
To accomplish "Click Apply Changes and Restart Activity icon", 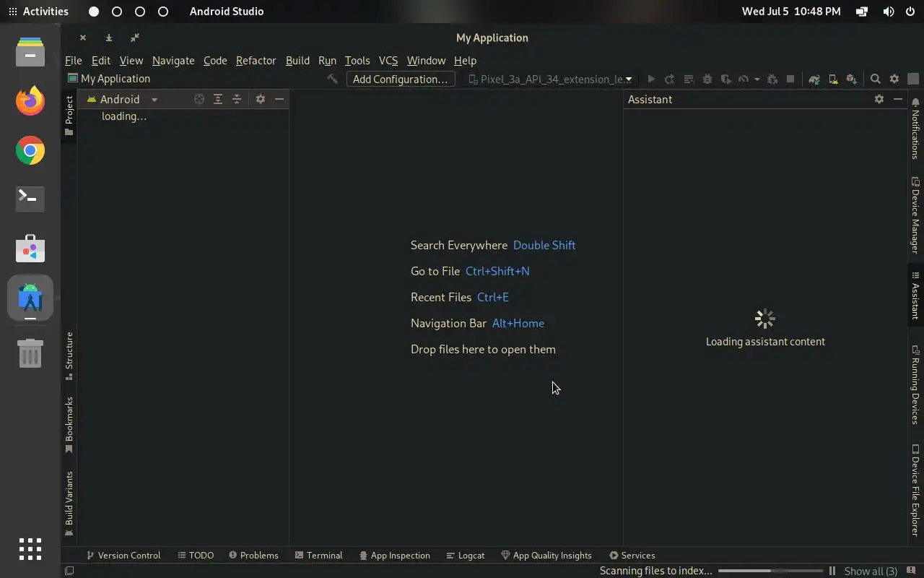I will coord(669,79).
